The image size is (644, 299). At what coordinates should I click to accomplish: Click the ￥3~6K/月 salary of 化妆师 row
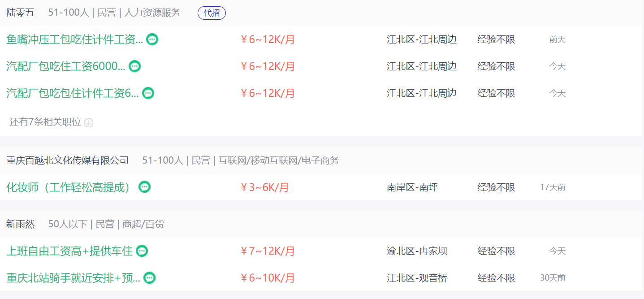click(x=264, y=187)
